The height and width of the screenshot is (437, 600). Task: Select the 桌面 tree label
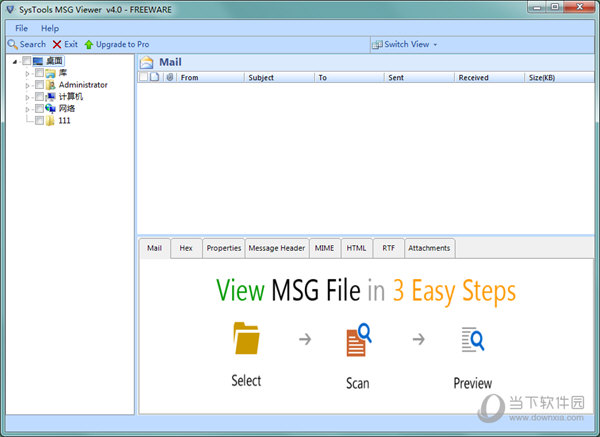tap(54, 61)
